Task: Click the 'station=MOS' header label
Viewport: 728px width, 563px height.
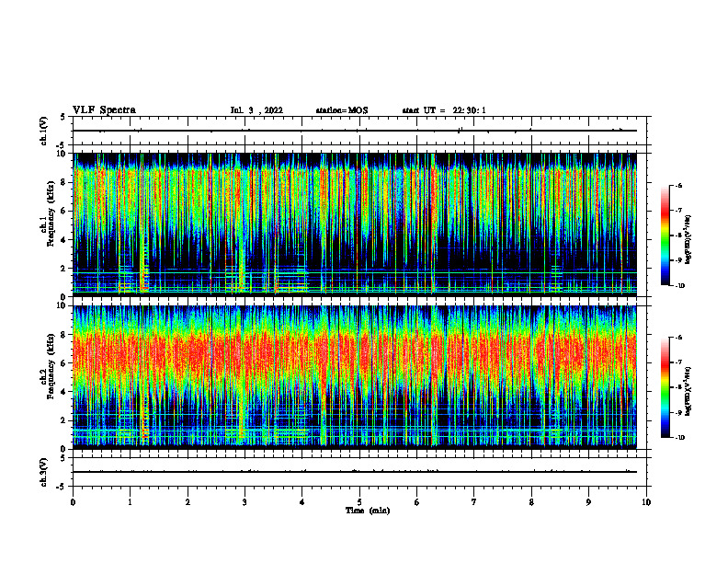Action: (x=342, y=110)
